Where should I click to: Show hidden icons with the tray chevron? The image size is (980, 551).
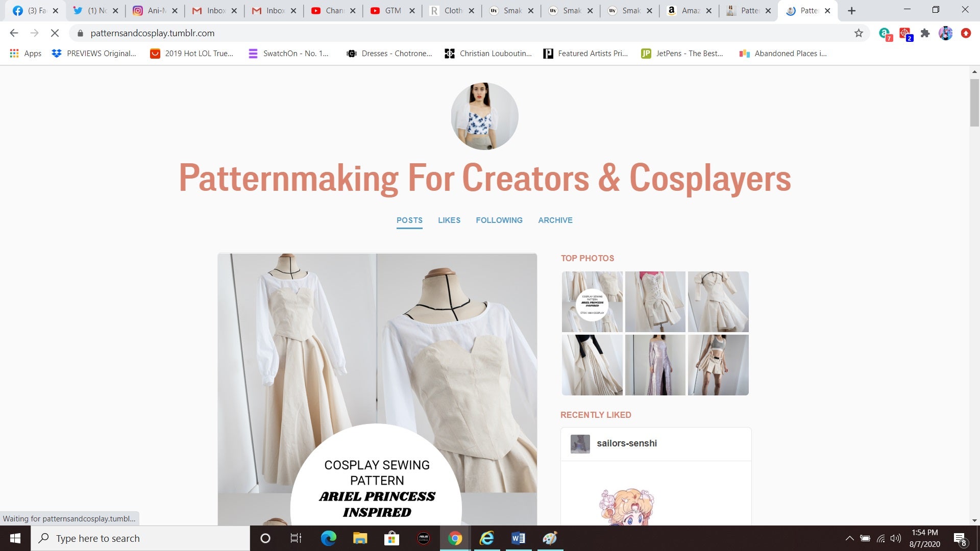coord(850,538)
